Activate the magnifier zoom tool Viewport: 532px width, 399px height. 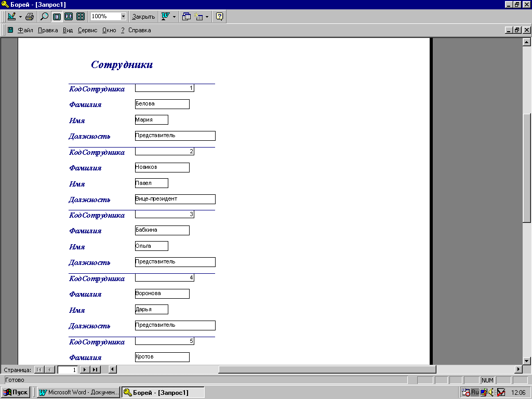[x=45, y=16]
